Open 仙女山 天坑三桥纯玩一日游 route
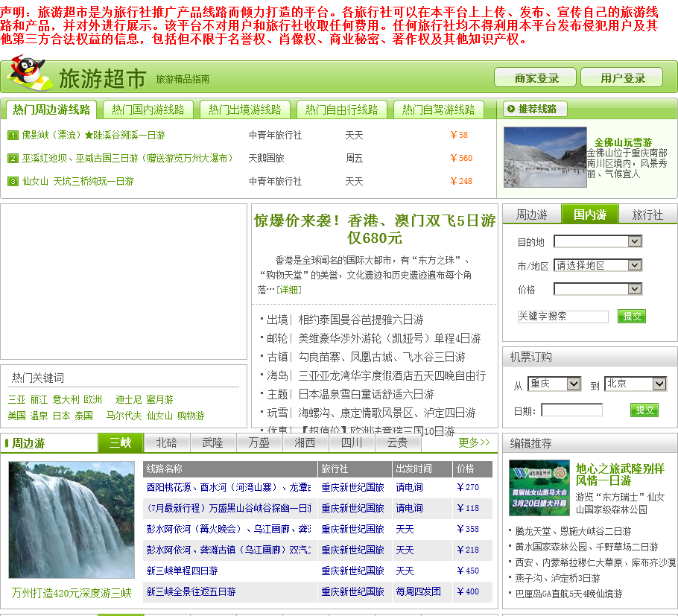The image size is (678, 616). click(77, 181)
